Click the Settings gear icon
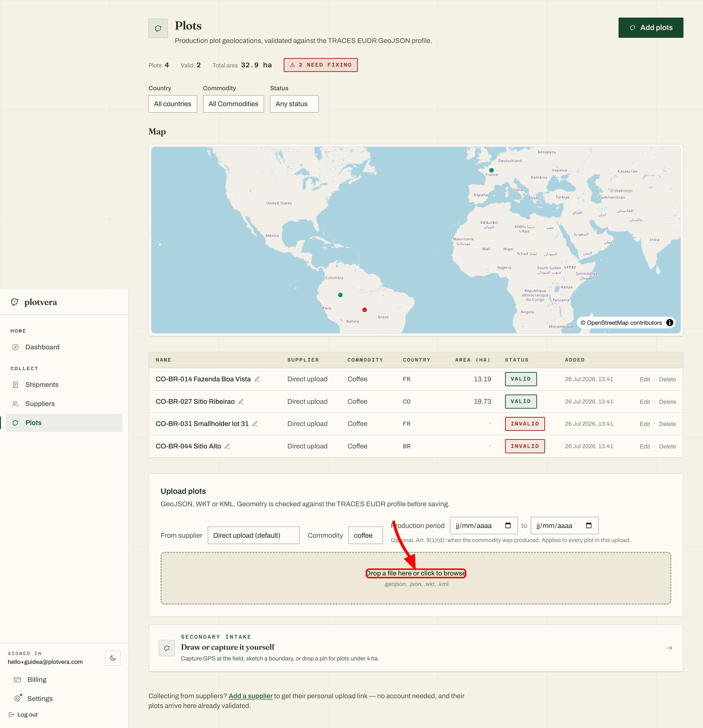This screenshot has width=703, height=728. click(18, 699)
